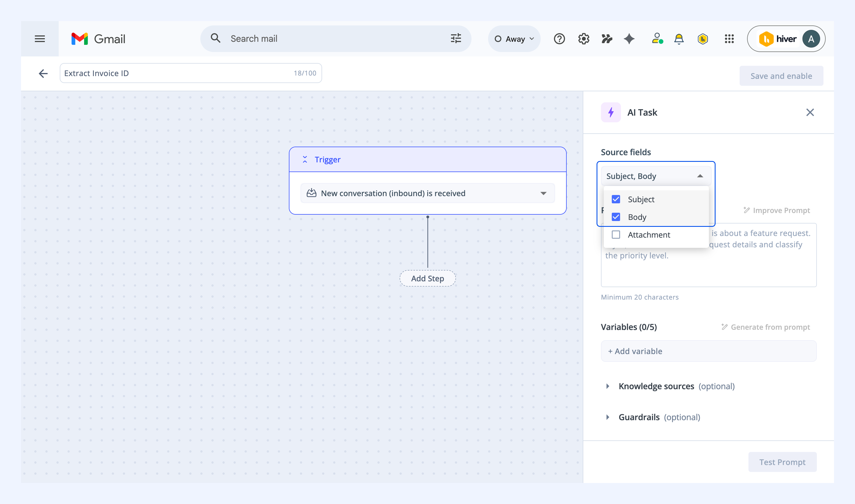855x504 pixels.
Task: Uncheck the Subject checkbox
Action: (616, 199)
